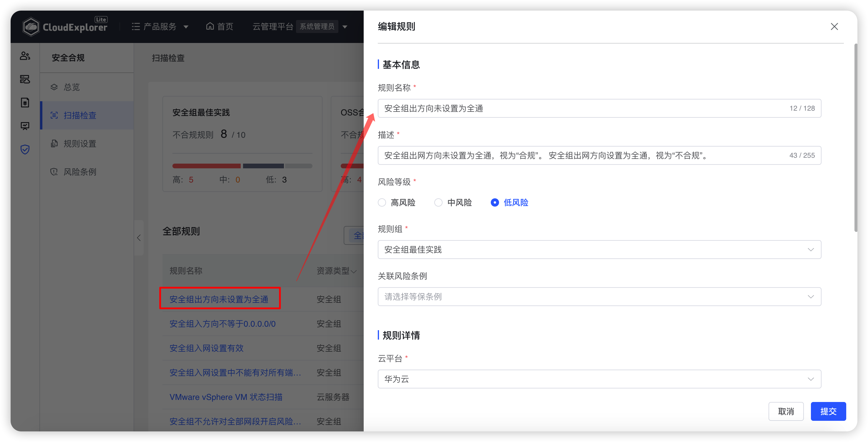The image size is (868, 442).
Task: Click the 风险条例 shield icon
Action: click(54, 172)
